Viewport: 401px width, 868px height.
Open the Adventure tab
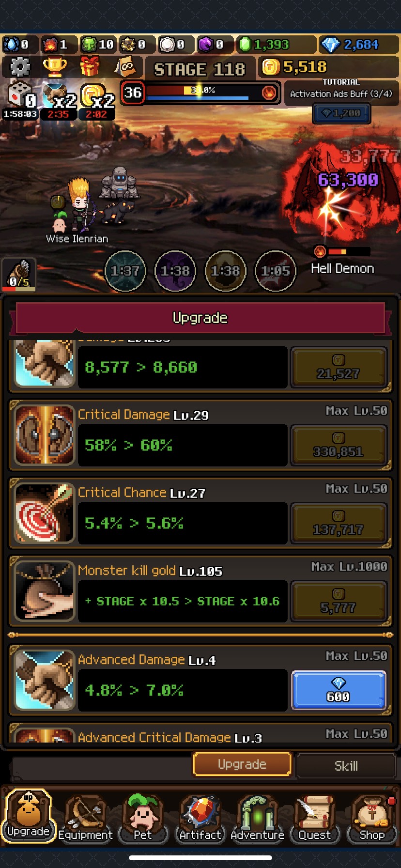click(x=257, y=817)
